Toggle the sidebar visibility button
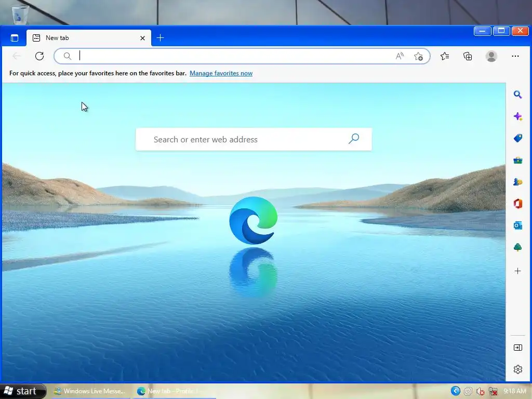 pyautogui.click(x=518, y=348)
